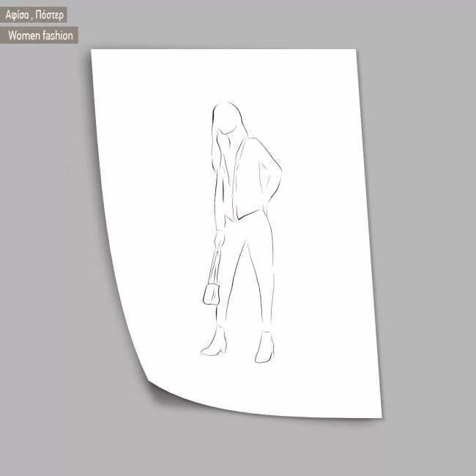Image resolution: width=476 pixels, height=476 pixels.
Task: Click the "Αφίσα , Πόστερ" category label
Action: tap(34, 15)
